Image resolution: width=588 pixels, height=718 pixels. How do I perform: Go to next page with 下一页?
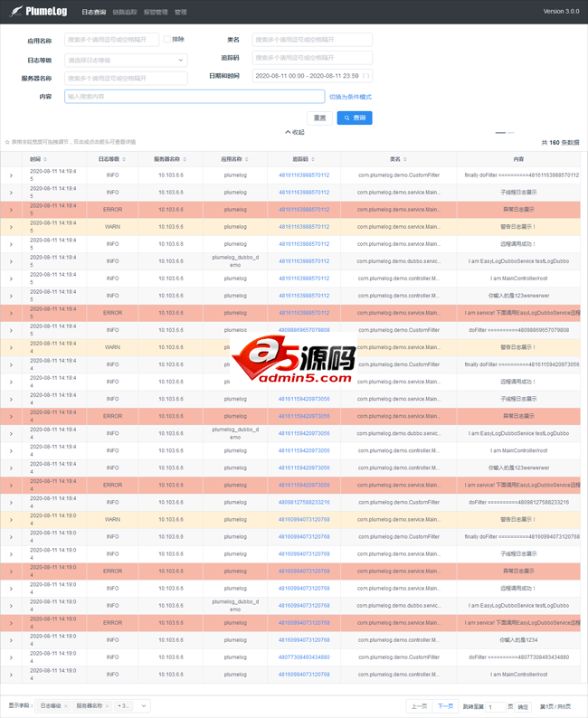coord(445,706)
